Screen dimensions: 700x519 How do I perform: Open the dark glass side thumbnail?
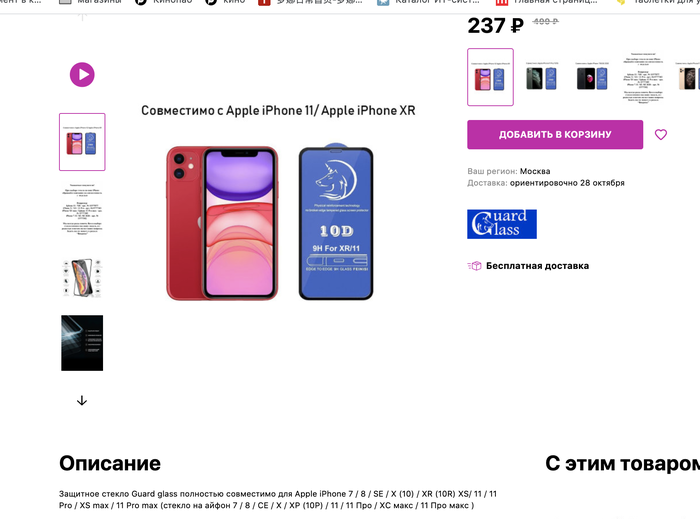click(82, 343)
